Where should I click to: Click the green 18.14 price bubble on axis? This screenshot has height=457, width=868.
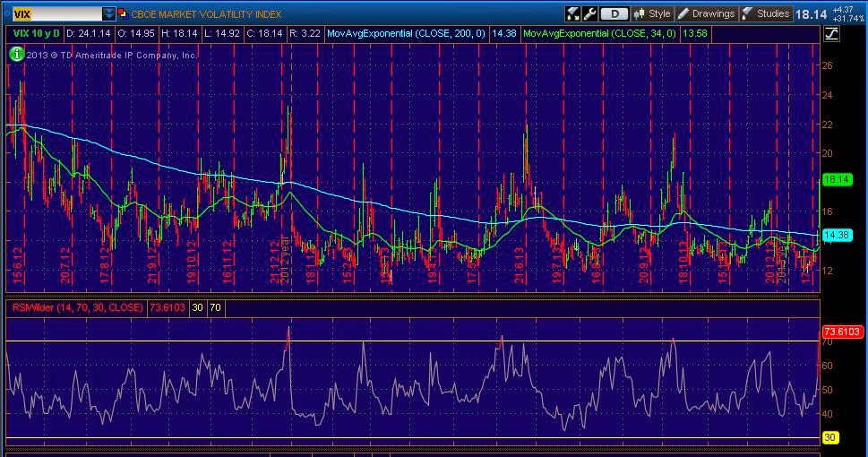(x=837, y=179)
